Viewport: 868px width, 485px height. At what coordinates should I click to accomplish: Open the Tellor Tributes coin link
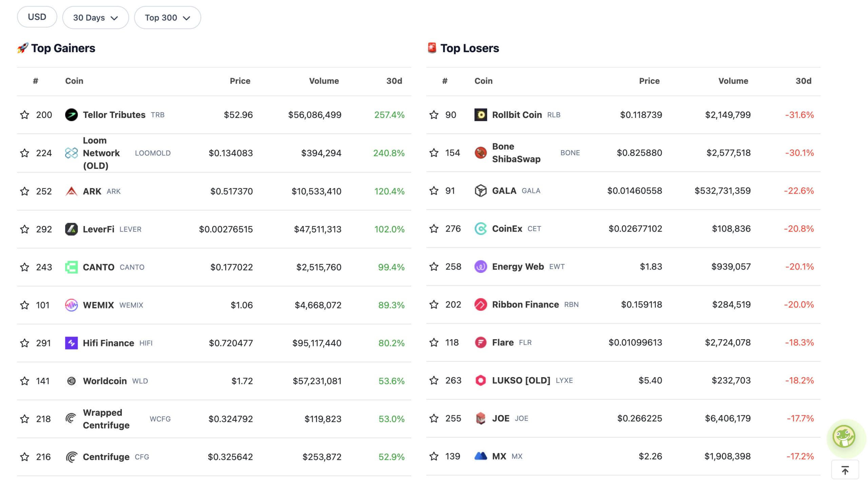(x=114, y=115)
